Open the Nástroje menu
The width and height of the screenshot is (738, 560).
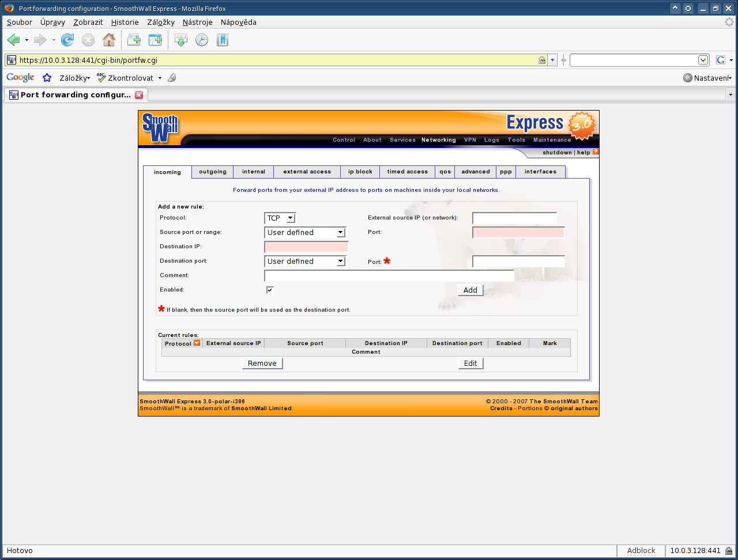(x=197, y=22)
